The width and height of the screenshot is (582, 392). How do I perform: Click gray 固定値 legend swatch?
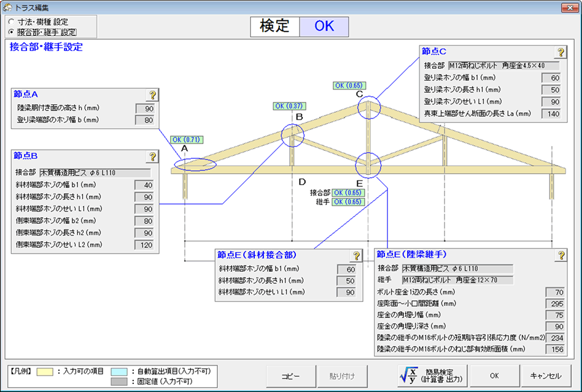coord(118,382)
